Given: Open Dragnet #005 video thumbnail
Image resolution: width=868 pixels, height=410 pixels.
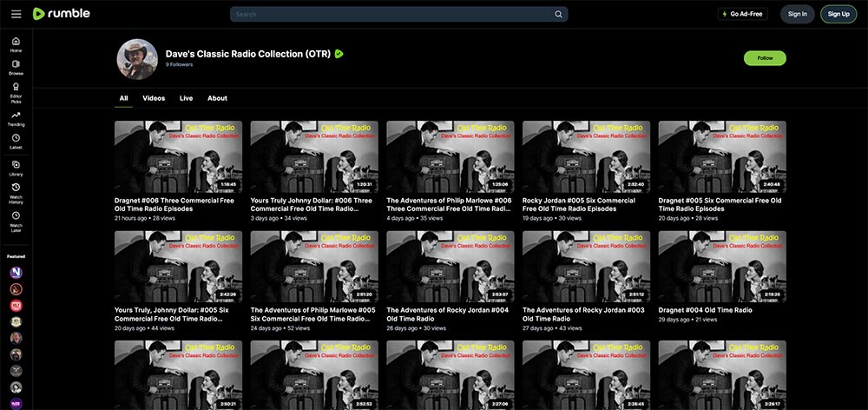Looking at the screenshot, I should point(722,157).
